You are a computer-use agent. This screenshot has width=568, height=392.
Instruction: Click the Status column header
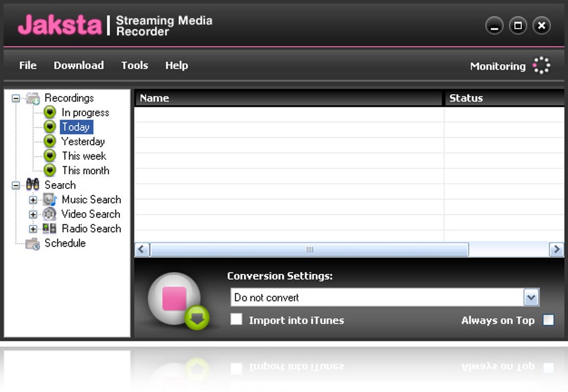click(505, 98)
